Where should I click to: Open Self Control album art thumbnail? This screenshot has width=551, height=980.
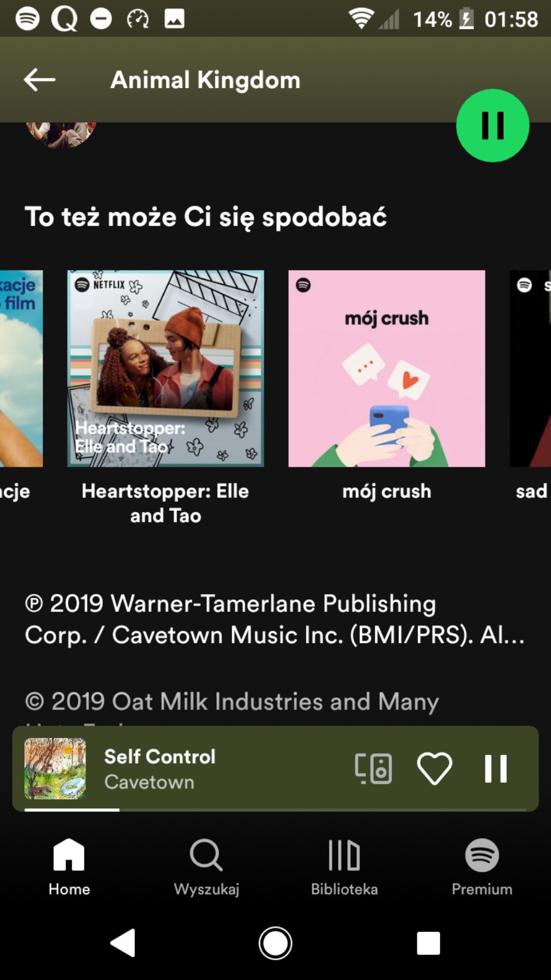pos(55,768)
